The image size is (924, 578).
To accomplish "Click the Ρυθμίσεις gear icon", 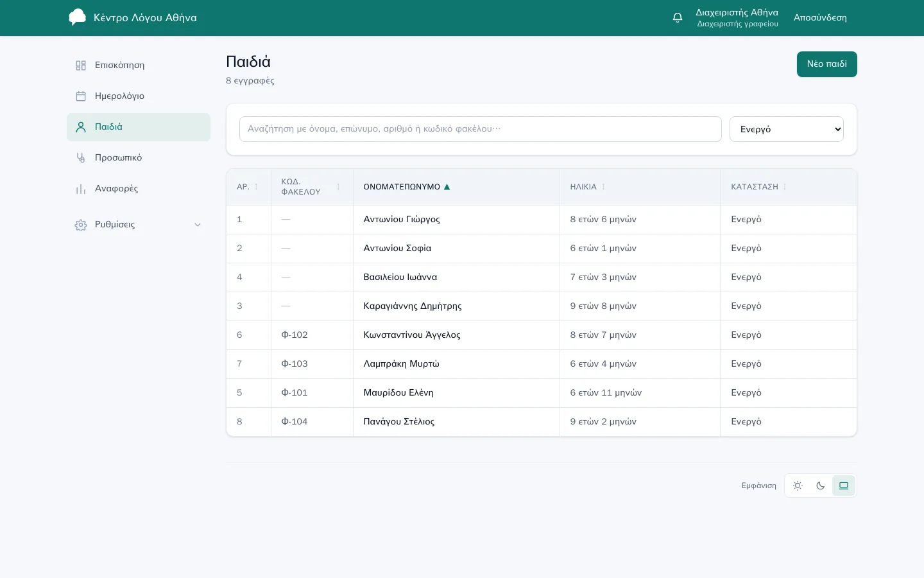I will tap(81, 225).
